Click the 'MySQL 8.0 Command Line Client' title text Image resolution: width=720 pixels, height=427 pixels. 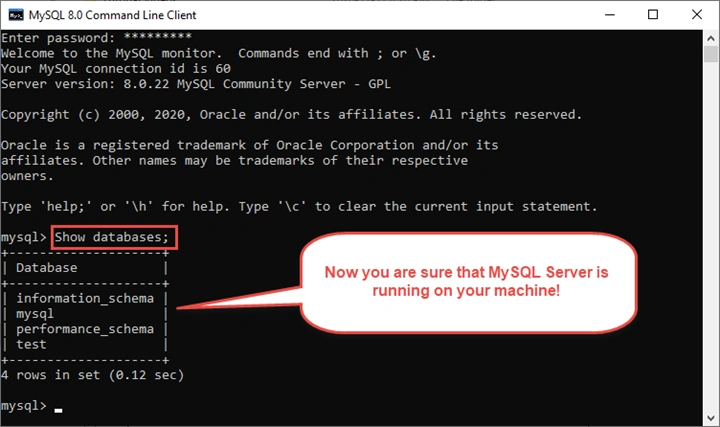pos(112,15)
